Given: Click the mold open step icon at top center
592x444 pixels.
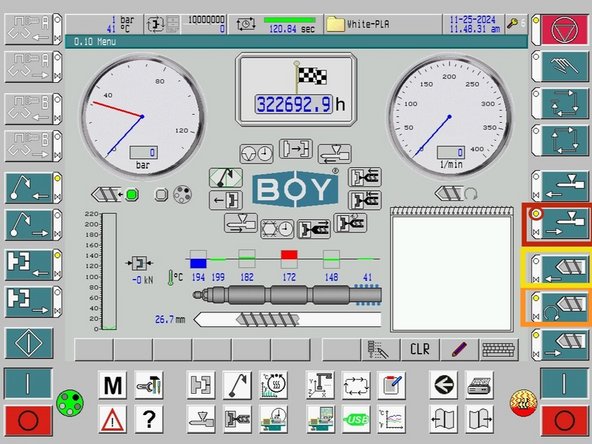Looking at the screenshot, I should (296, 149).
